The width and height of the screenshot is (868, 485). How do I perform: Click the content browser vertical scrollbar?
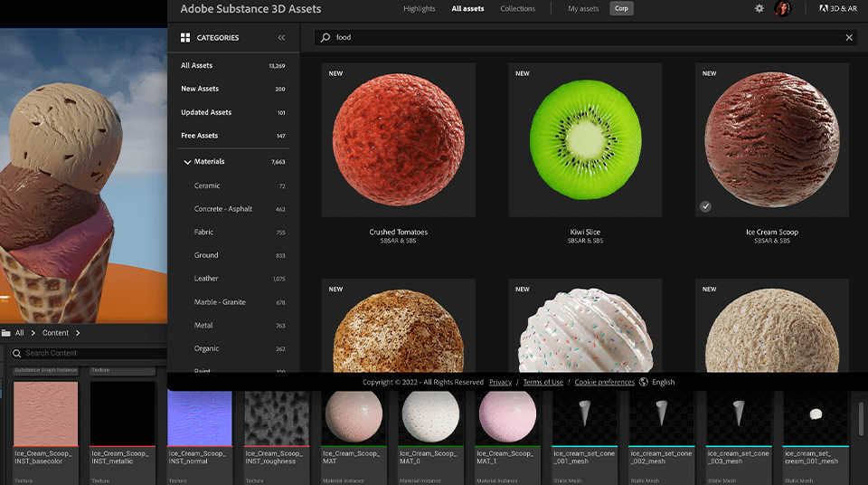(x=862, y=419)
